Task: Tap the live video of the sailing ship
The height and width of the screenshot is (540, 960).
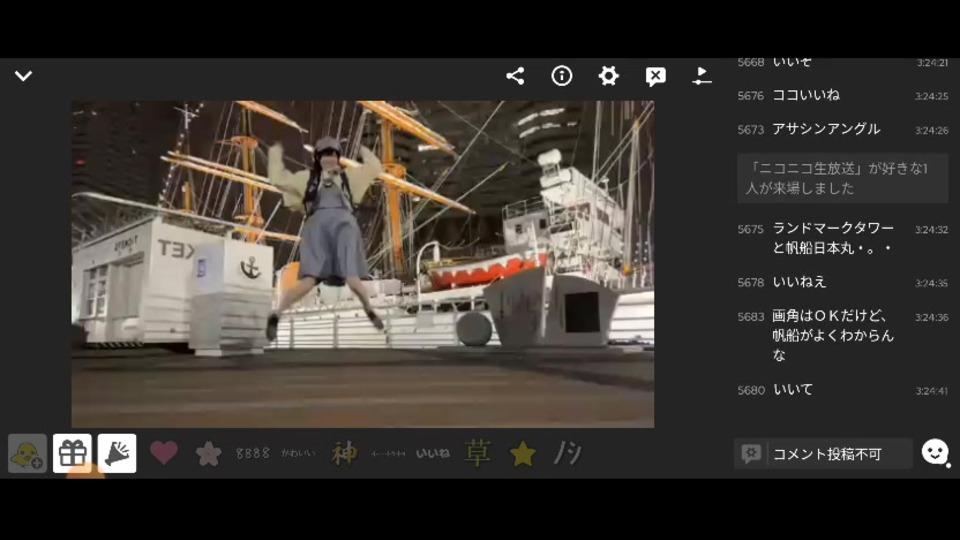Action: point(362,264)
